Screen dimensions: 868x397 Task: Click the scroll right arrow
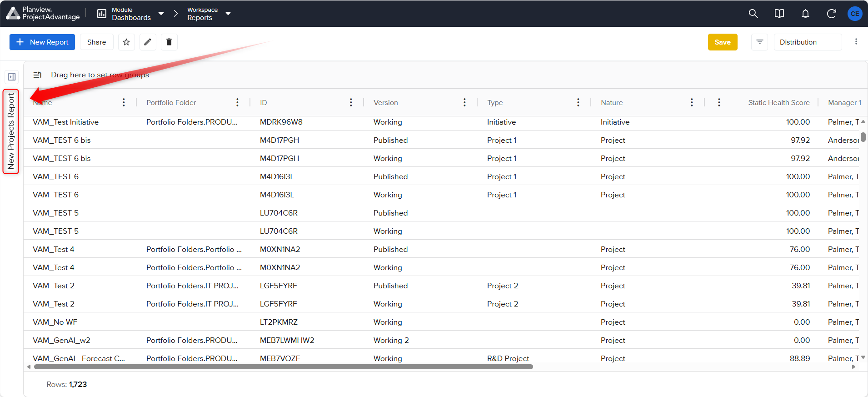(x=853, y=367)
